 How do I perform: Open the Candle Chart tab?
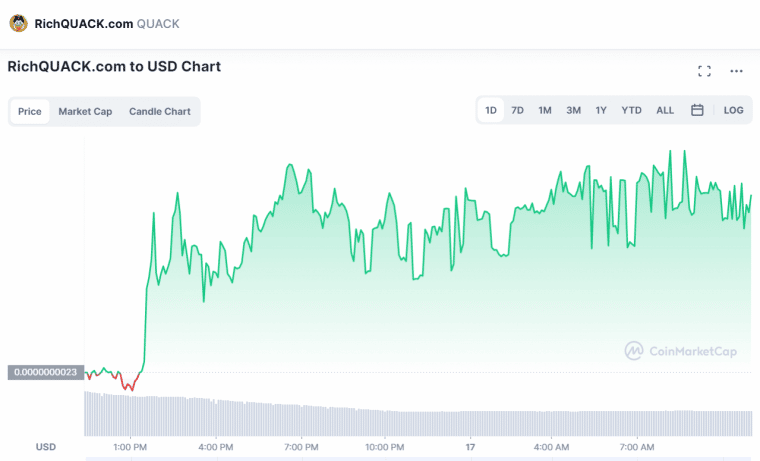(160, 111)
